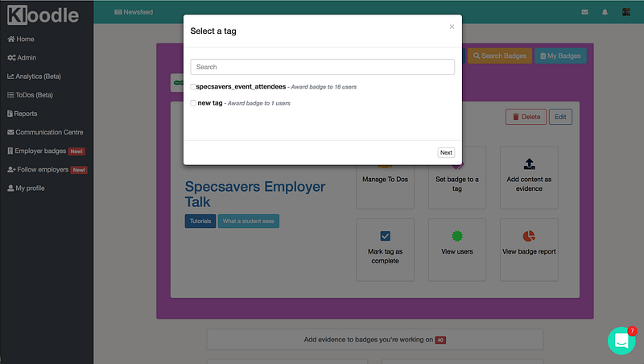Screen dimensions: 644x364
Task: Open My profile in sidebar
Action: pyautogui.click(x=26, y=188)
